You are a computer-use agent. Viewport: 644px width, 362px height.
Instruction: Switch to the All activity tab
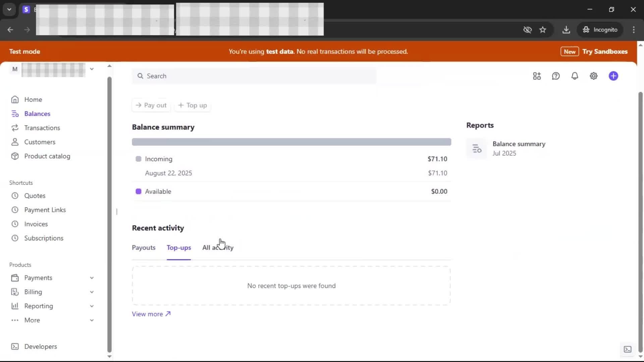218,248
